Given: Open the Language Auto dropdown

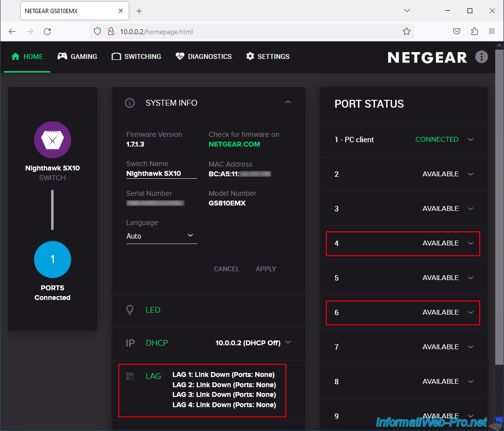Looking at the screenshot, I should pyautogui.click(x=161, y=236).
